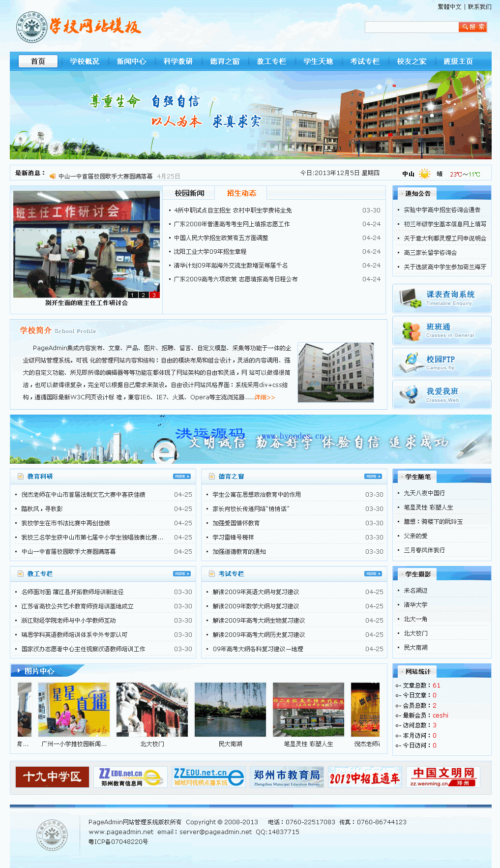Open notice 实验中学高中招生咨询会通告
The height and width of the screenshot is (868, 500).
(442, 210)
